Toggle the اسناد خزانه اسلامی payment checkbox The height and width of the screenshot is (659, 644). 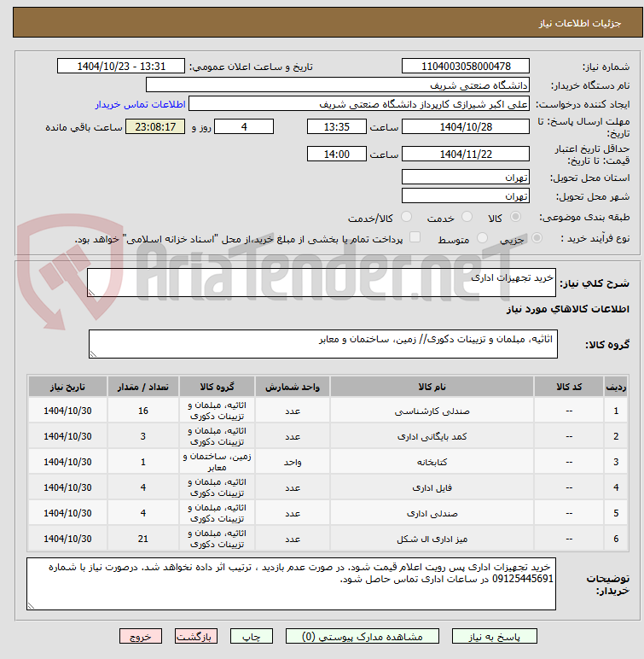(415, 237)
